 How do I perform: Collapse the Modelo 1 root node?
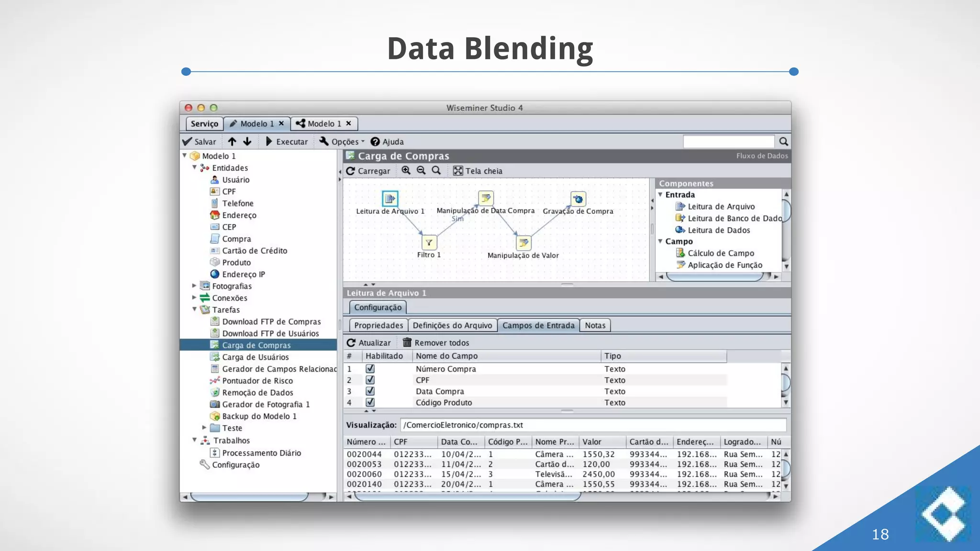click(x=185, y=156)
